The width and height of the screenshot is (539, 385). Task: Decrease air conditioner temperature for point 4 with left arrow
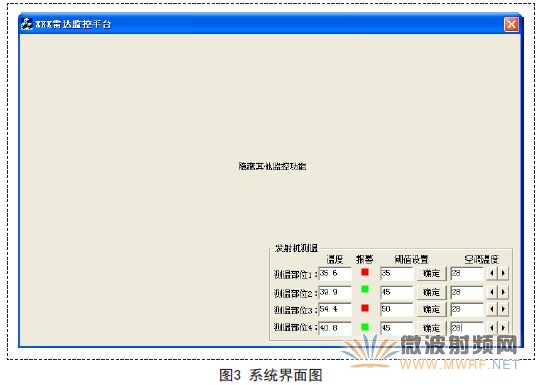point(492,328)
